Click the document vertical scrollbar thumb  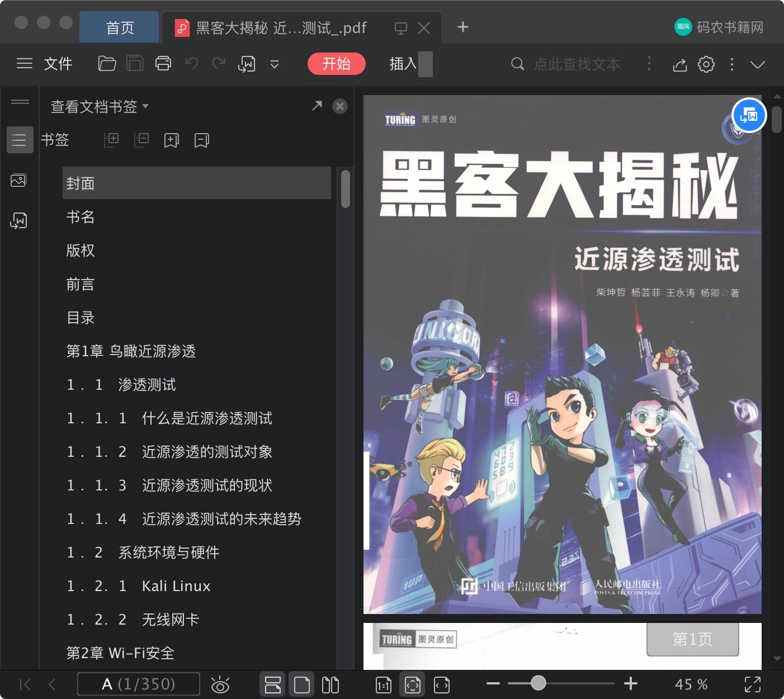coord(777,120)
